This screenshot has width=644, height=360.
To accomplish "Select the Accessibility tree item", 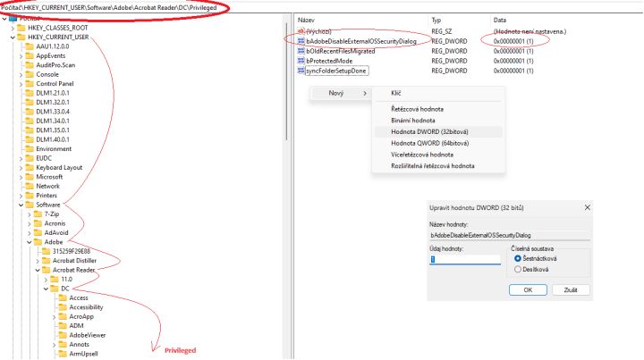I will pos(86,307).
